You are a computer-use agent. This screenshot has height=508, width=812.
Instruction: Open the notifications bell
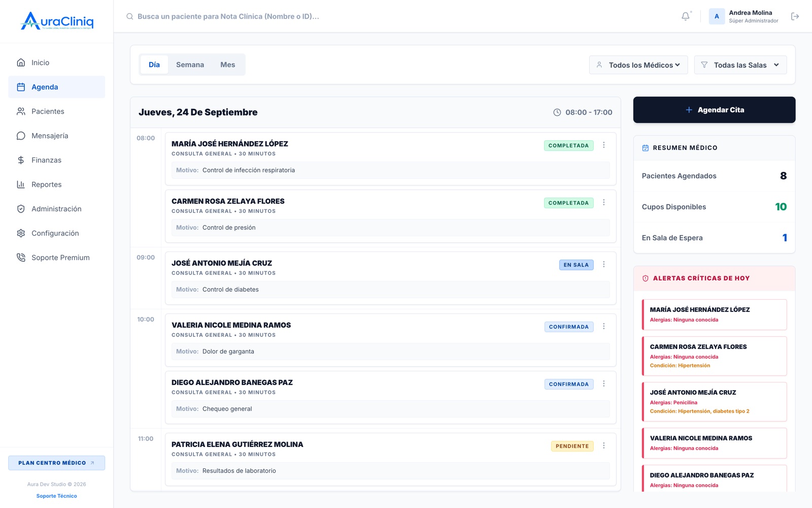tap(686, 16)
